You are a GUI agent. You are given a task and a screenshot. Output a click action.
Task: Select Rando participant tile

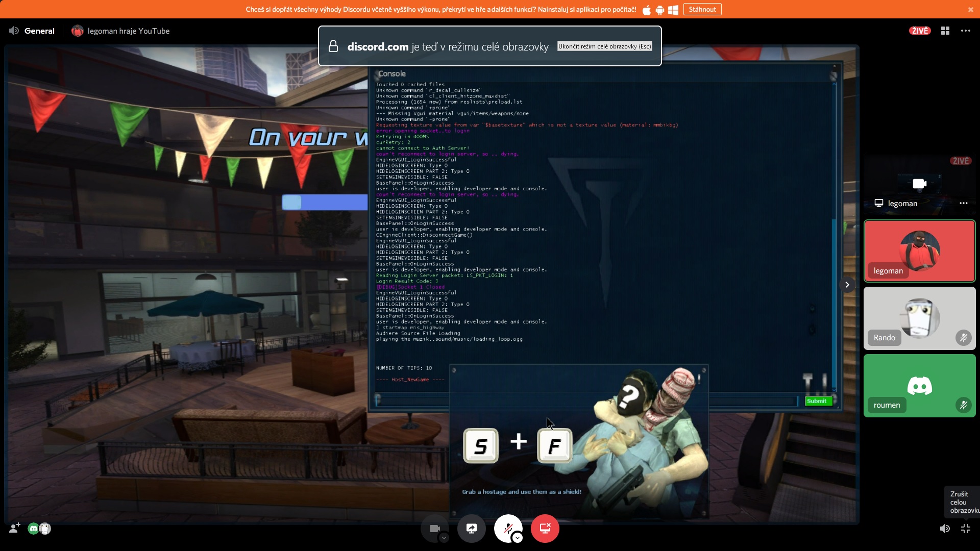click(919, 318)
